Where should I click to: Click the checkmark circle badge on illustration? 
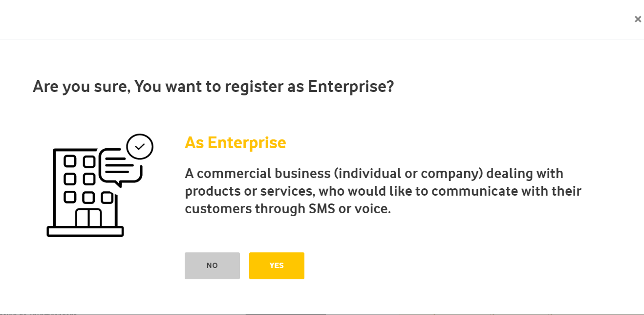pos(140,146)
